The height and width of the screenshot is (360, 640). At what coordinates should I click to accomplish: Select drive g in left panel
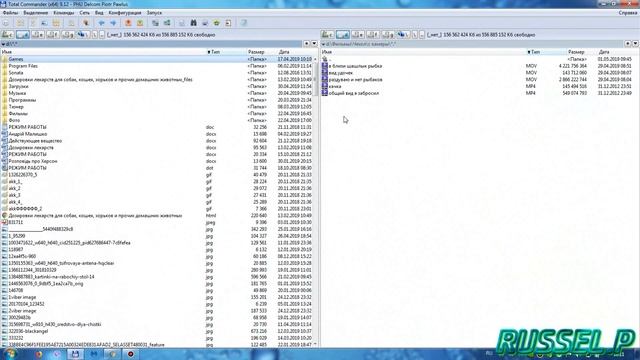click(x=68, y=35)
